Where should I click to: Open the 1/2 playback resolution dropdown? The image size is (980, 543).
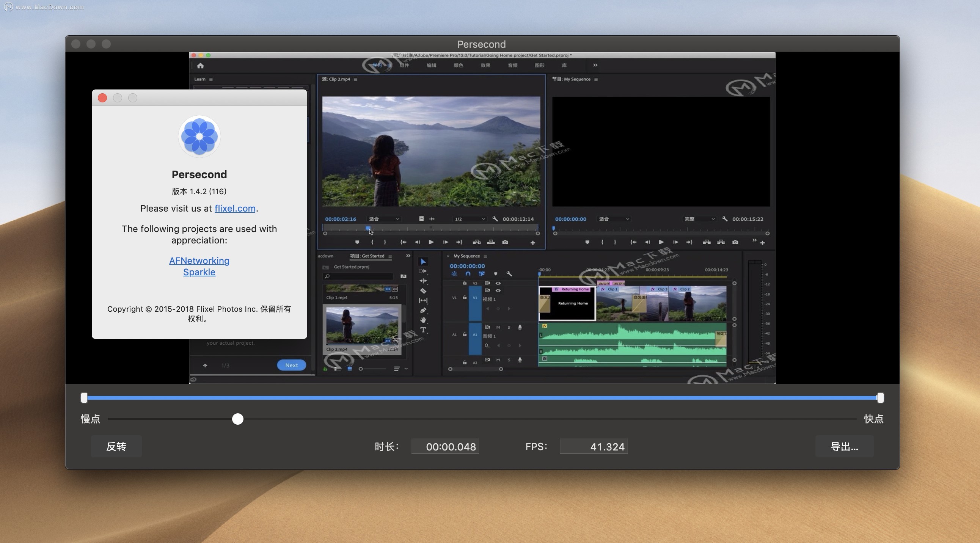pos(470,219)
